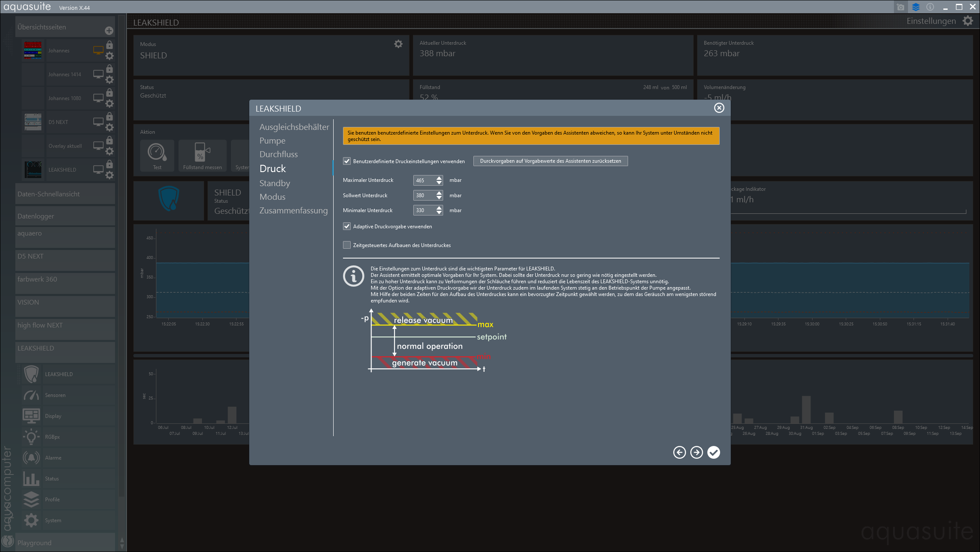
Task: Open the Ausgleichsbehälter page
Action: click(294, 127)
